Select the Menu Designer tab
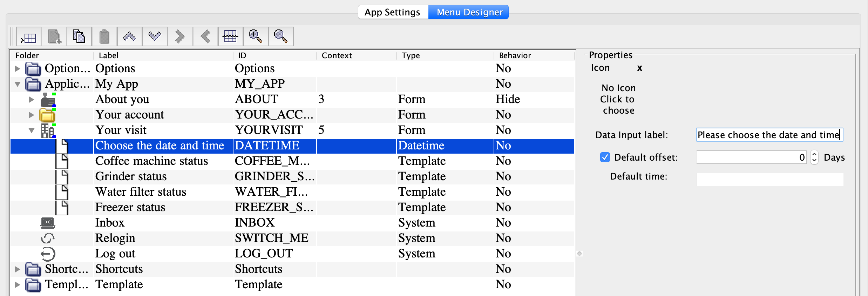Screen dimensions: 868x296 point(469,12)
